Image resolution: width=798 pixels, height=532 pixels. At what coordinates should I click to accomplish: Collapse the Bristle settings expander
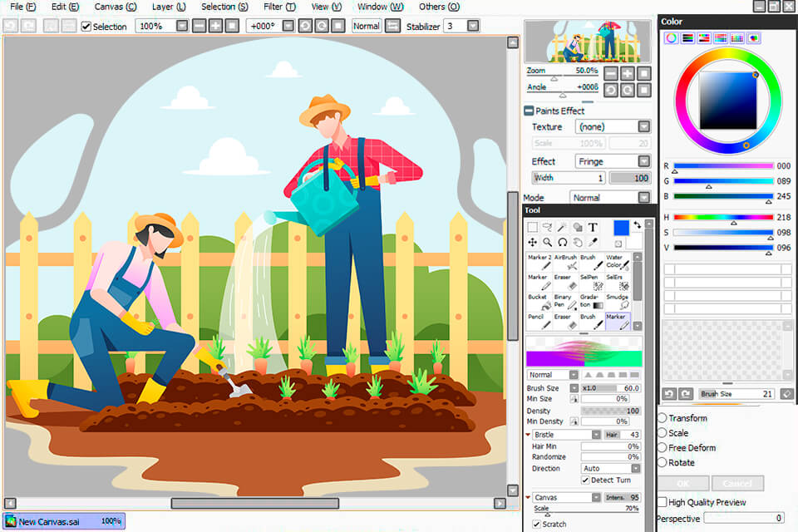click(528, 435)
